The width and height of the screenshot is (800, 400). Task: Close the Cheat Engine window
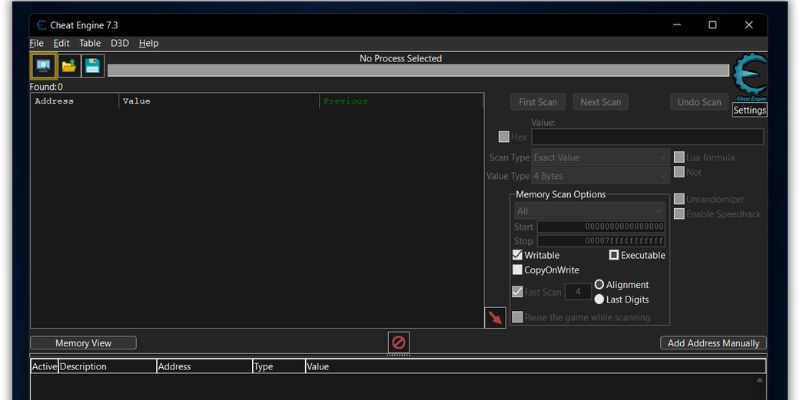click(x=748, y=25)
